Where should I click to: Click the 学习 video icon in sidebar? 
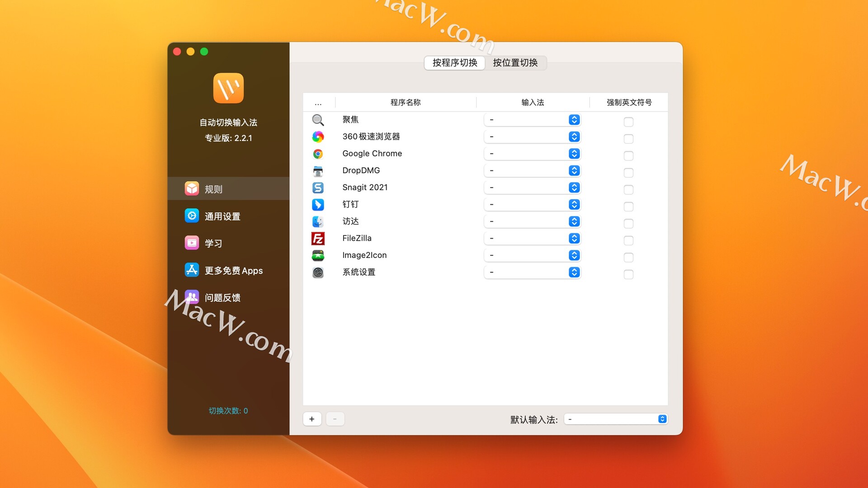(192, 243)
